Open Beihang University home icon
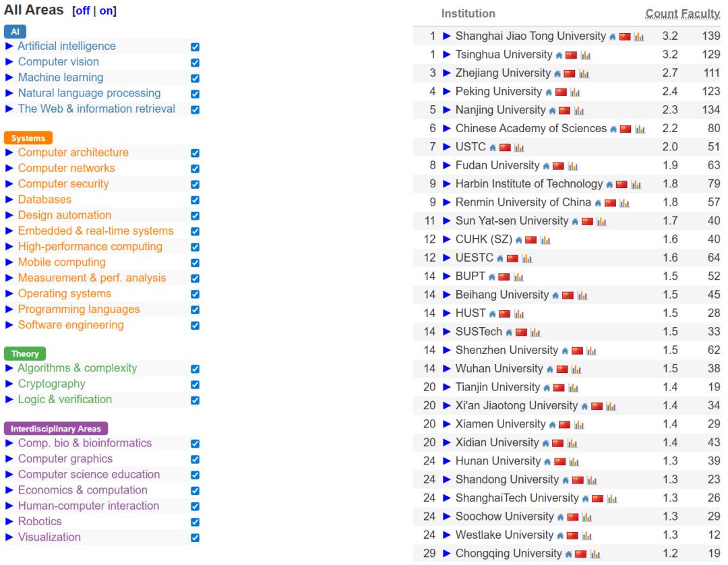Viewport: 728px width, 565px height. [x=555, y=296]
